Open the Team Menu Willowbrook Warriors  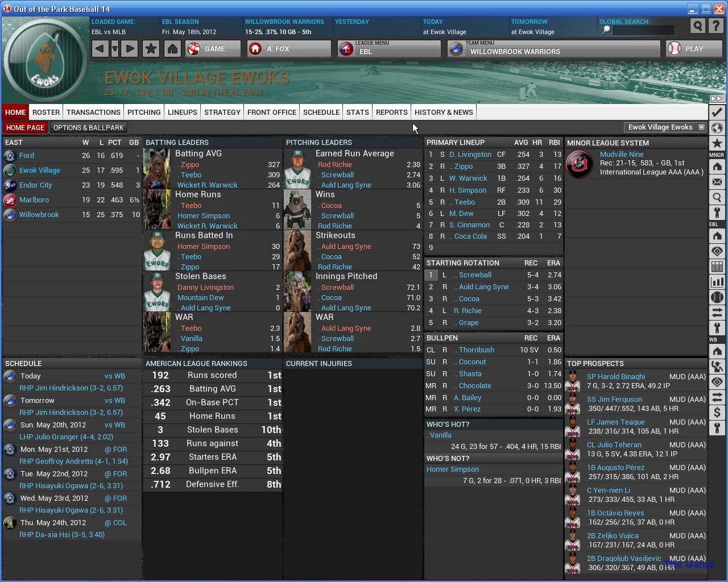[554, 49]
